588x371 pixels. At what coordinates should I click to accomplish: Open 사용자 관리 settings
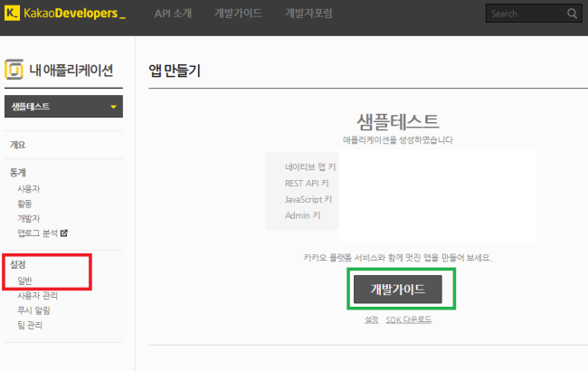coord(36,295)
